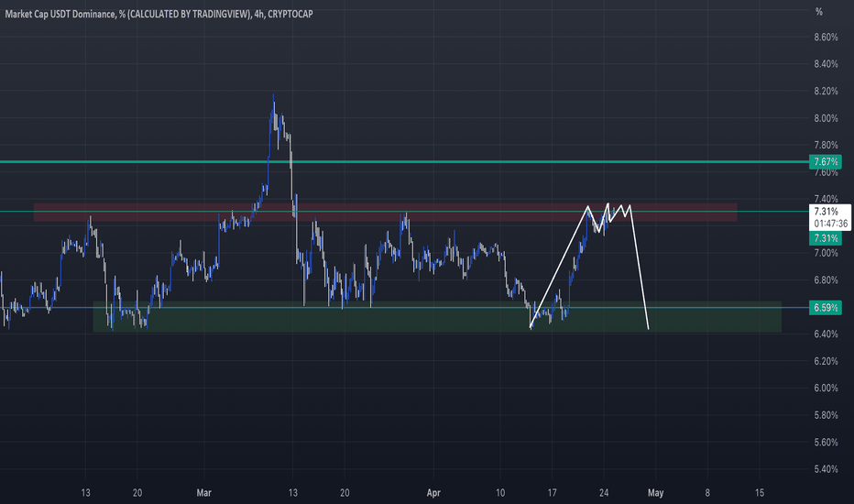The height and width of the screenshot is (504, 854).
Task: Click the 7.67% green price label
Action: coord(825,162)
